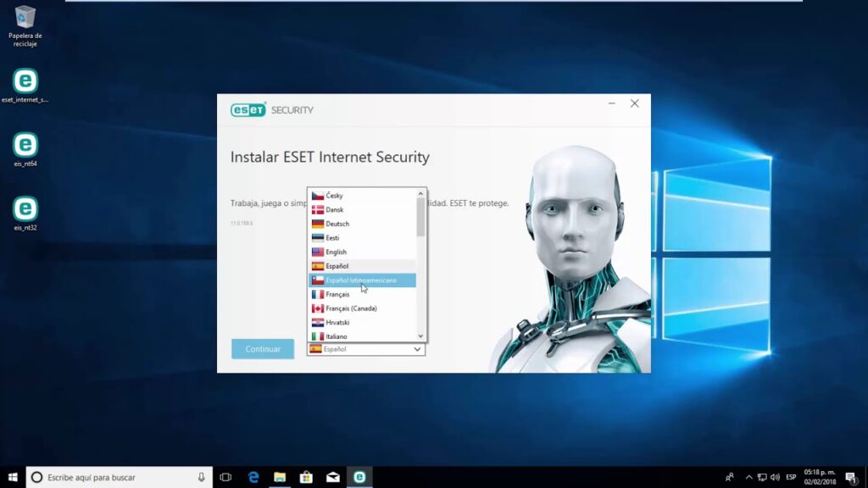Select the eis_nt64 installer icon
This screenshot has width=868, height=488.
click(25, 149)
